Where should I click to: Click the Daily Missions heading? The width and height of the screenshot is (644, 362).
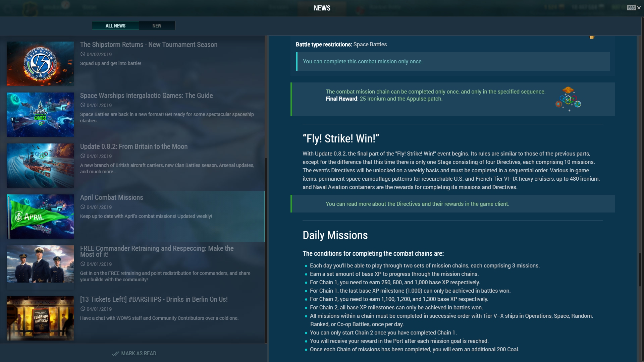pyautogui.click(x=335, y=235)
